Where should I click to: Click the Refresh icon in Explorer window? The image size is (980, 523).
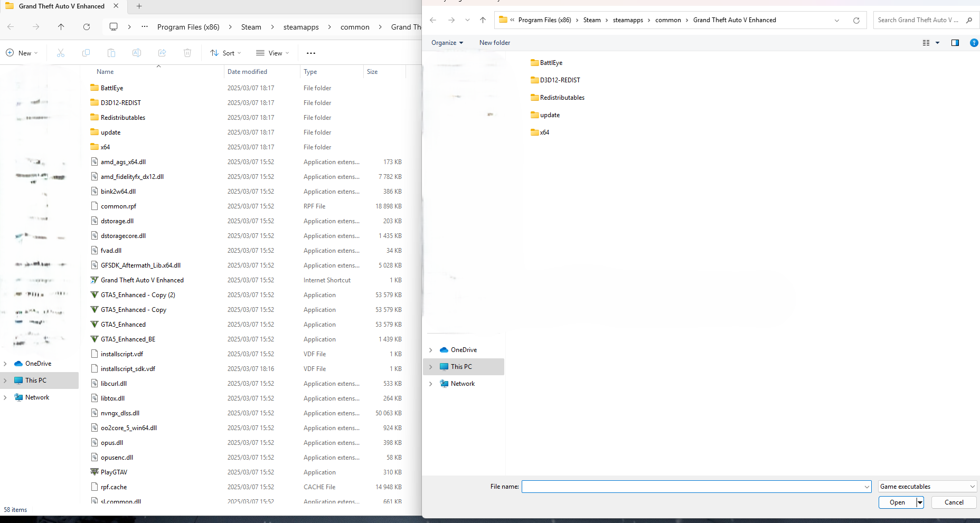click(87, 27)
